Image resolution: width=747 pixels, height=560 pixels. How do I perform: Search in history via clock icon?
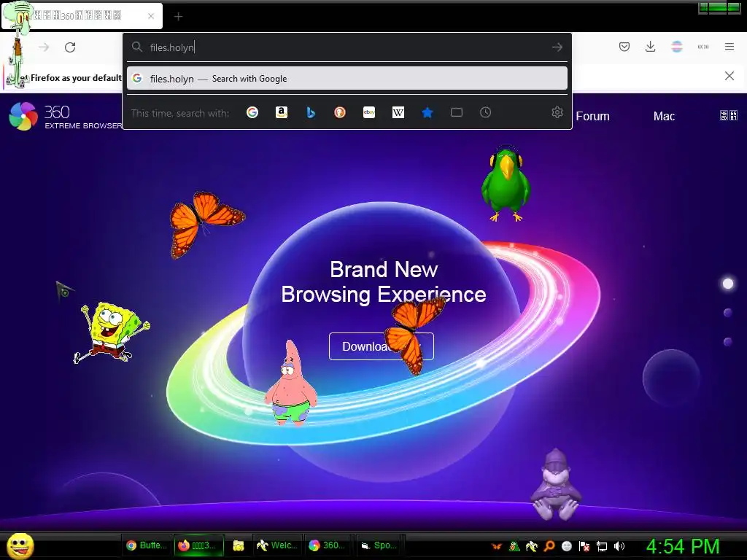[485, 112]
